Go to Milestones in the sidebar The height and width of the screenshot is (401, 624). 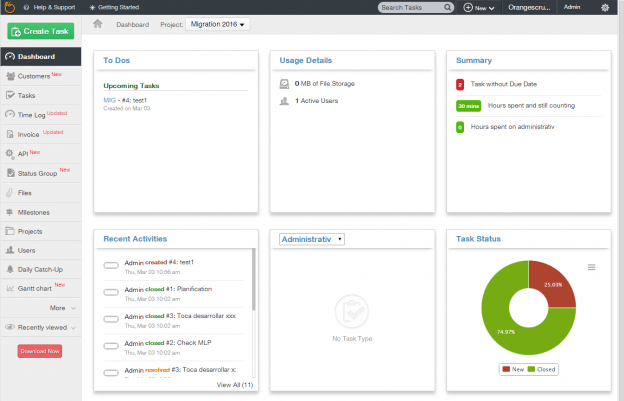click(x=35, y=211)
